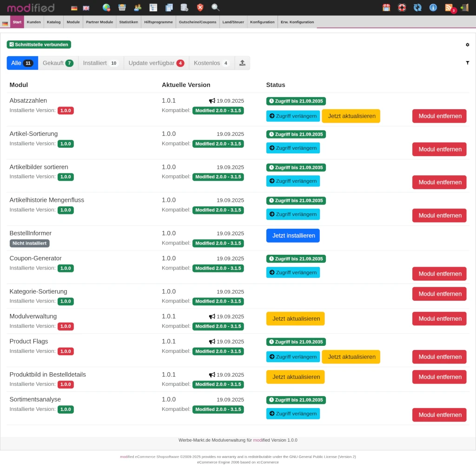Open the Kunden menu
476x476 pixels.
tap(33, 22)
